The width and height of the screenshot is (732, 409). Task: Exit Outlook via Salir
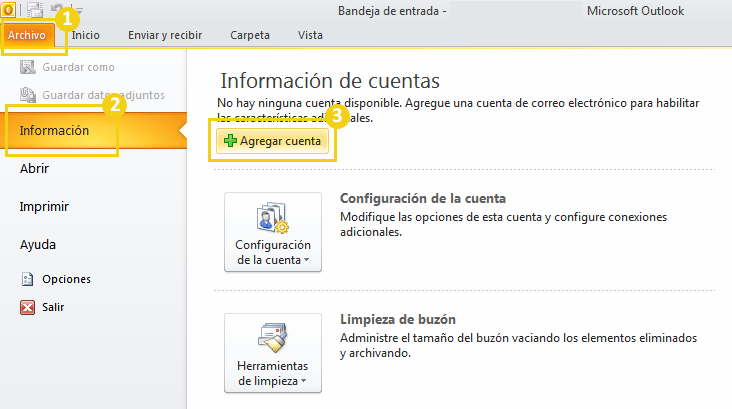53,307
